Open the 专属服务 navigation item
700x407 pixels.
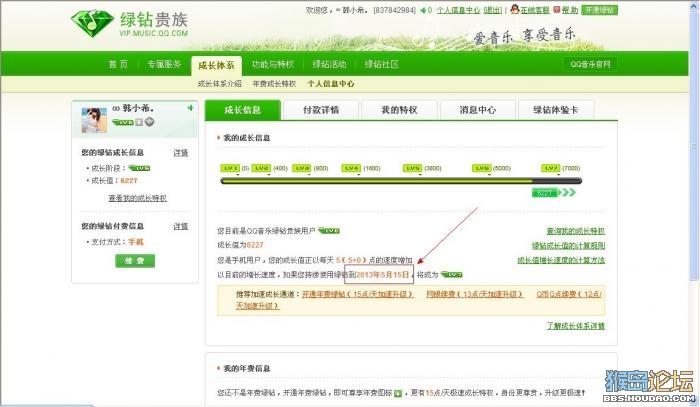pos(164,64)
